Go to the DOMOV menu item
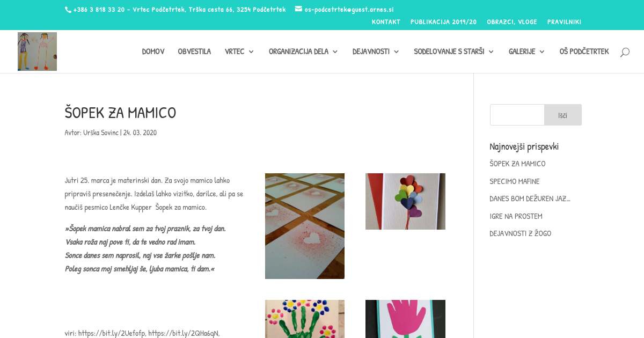 click(153, 52)
